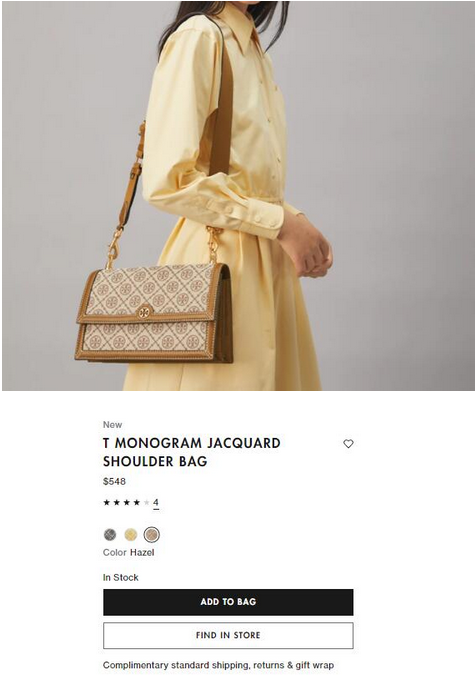Click the Add to Bag button
The image size is (475, 680).
tap(228, 602)
